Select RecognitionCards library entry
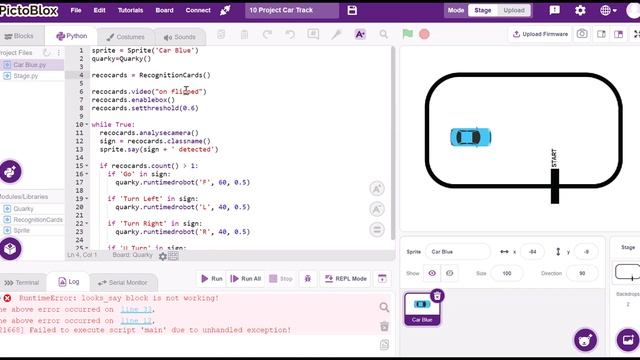This screenshot has height=360, width=640. pyautogui.click(x=32, y=220)
